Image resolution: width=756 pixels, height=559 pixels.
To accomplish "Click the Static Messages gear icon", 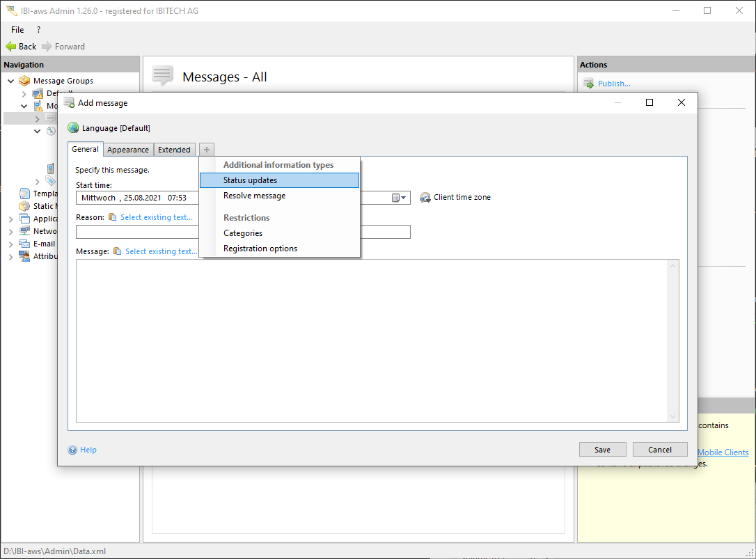I will (24, 206).
